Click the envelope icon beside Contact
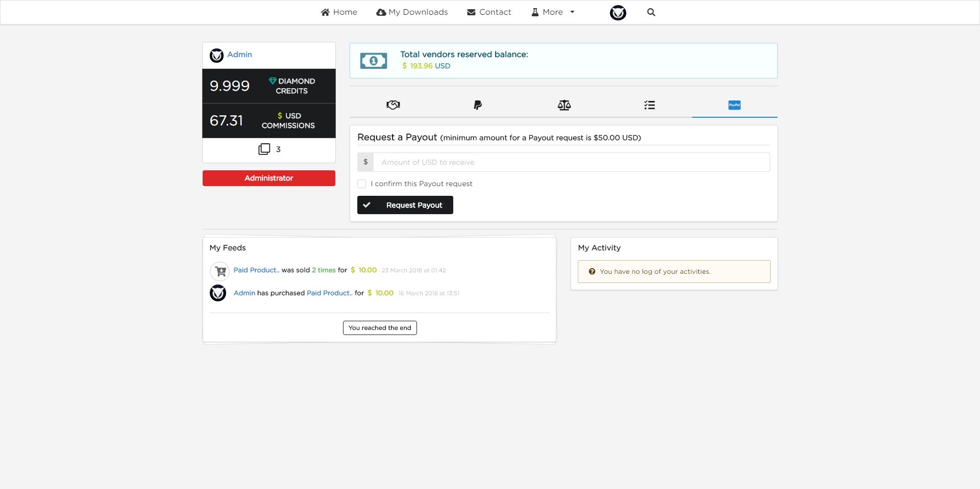980x489 pixels. tap(471, 12)
